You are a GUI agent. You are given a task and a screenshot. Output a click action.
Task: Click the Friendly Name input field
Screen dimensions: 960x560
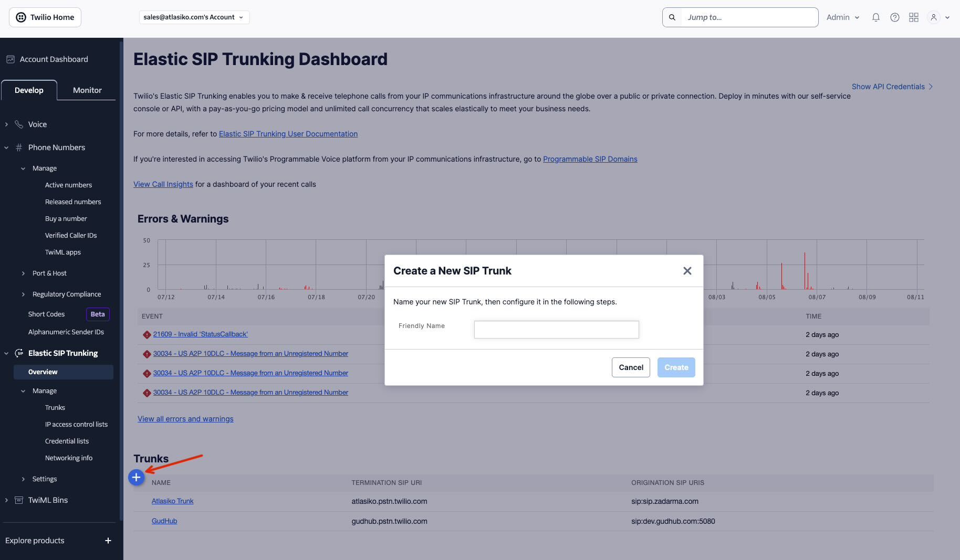pos(557,330)
